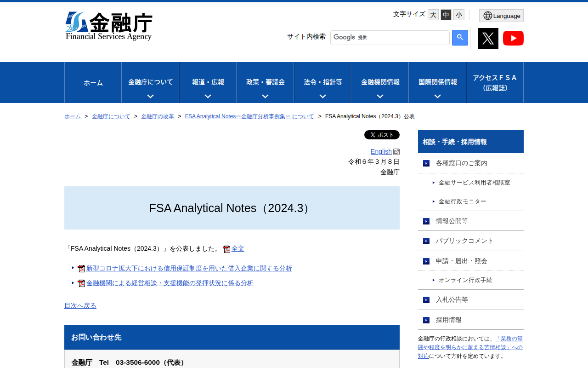The image size is (588, 368).
Task: Open 入札公告等 sidebar item
Action: (x=471, y=300)
